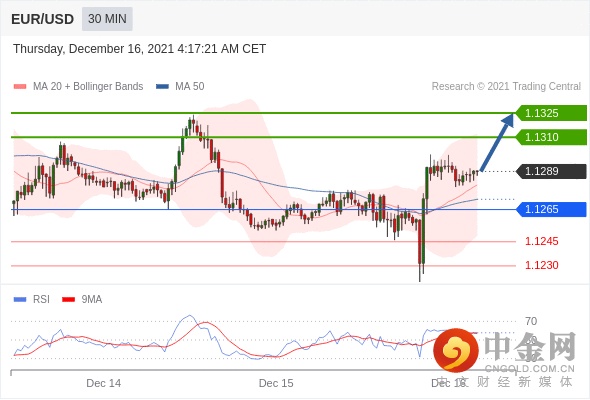
Task: Click the blue 1.1265 pivot tag
Action: tap(550, 209)
